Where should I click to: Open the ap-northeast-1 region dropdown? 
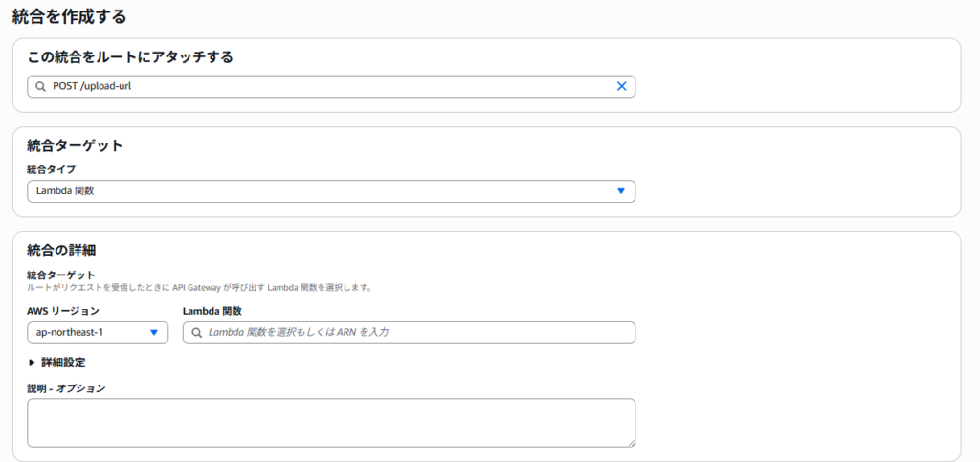click(x=98, y=333)
